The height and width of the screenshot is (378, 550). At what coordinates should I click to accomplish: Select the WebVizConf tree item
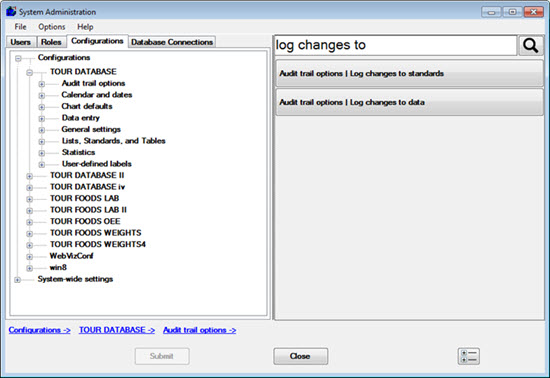point(72,256)
